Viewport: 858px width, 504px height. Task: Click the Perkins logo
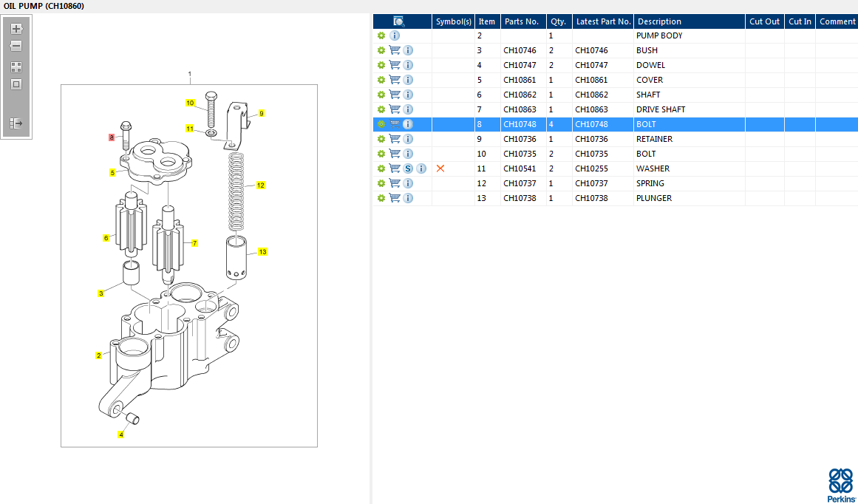pyautogui.click(x=840, y=486)
